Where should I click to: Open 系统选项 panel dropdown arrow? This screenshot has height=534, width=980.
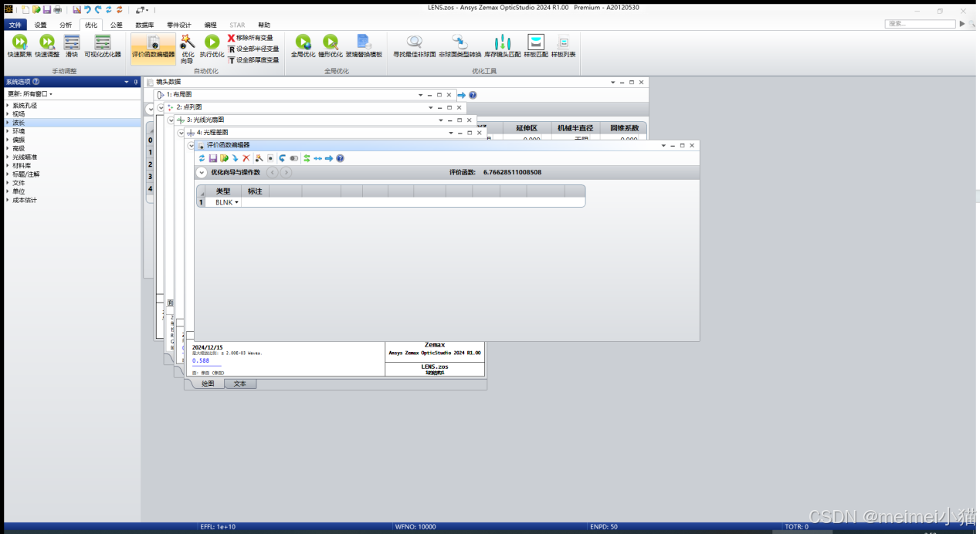(126, 82)
